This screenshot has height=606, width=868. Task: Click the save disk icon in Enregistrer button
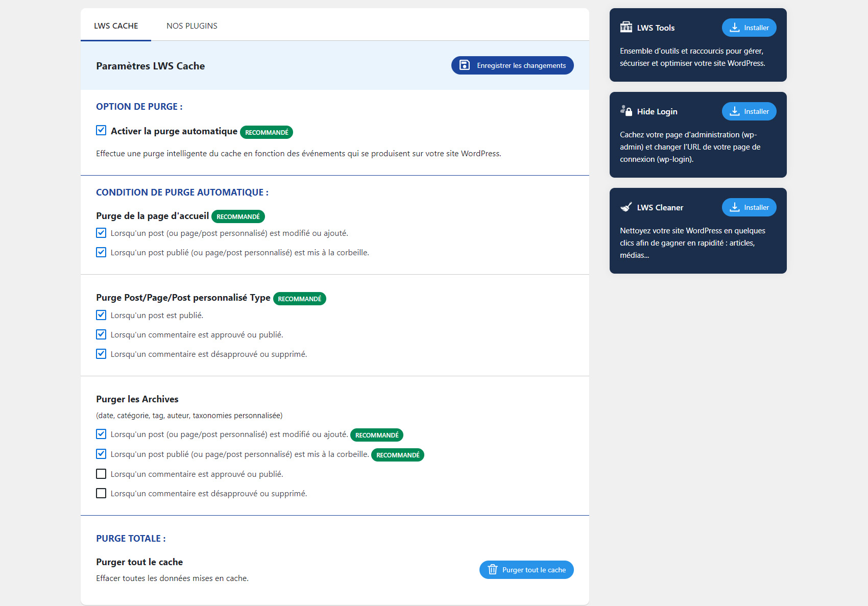[x=465, y=65]
